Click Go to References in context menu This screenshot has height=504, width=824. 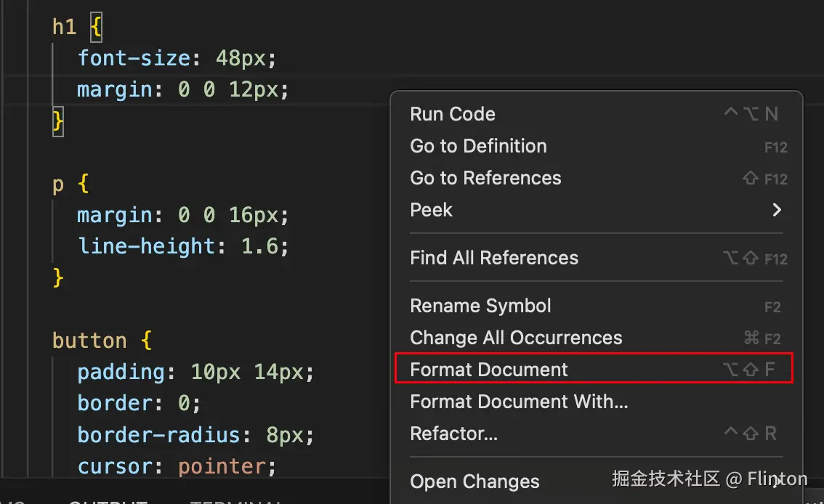click(485, 178)
